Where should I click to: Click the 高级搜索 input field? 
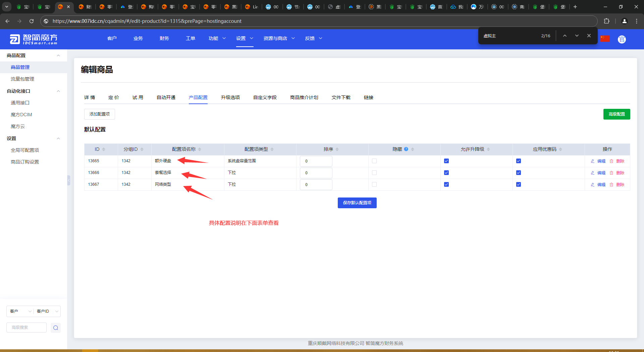pyautogui.click(x=26, y=327)
